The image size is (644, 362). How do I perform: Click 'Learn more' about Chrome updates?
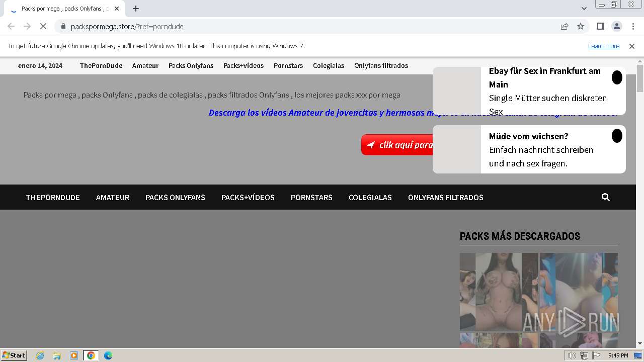pos(604,46)
